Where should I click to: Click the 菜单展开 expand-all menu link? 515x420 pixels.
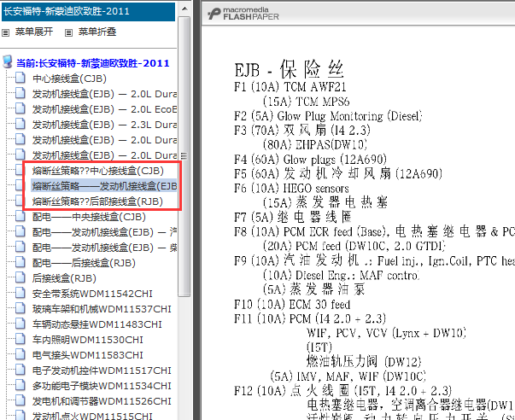coord(34,32)
